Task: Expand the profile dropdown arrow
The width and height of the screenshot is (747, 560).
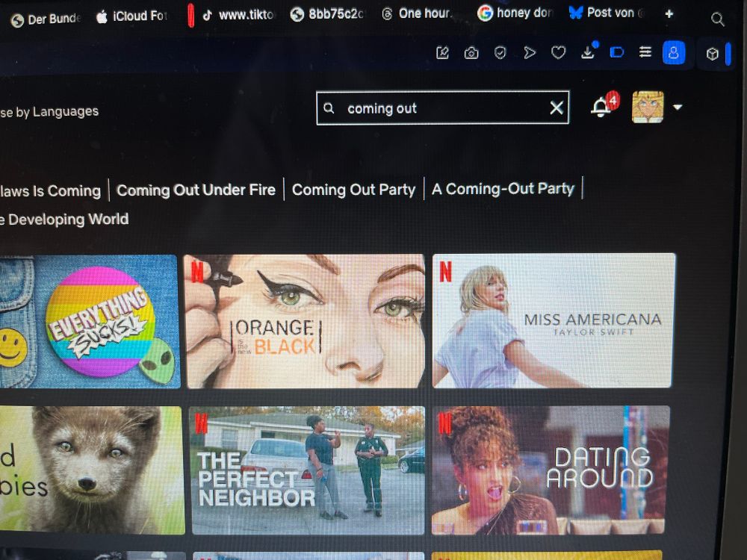Action: coord(678,107)
